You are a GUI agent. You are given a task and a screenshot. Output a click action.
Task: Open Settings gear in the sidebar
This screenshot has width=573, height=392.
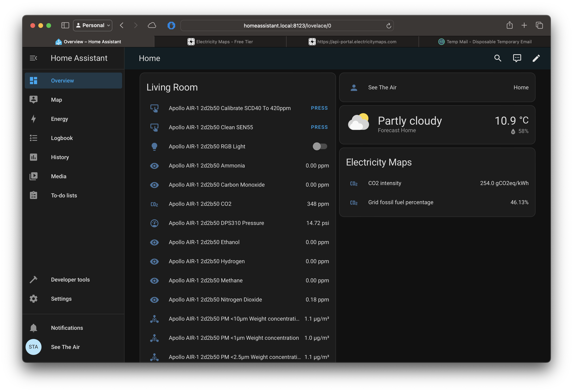pos(34,299)
